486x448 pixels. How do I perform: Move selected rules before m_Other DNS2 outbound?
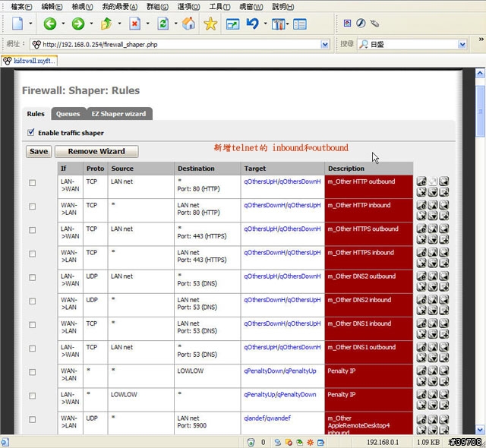point(443,276)
